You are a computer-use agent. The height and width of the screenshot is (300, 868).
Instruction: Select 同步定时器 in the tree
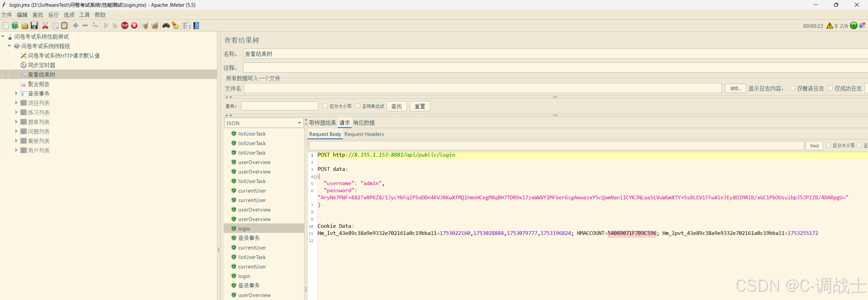41,65
